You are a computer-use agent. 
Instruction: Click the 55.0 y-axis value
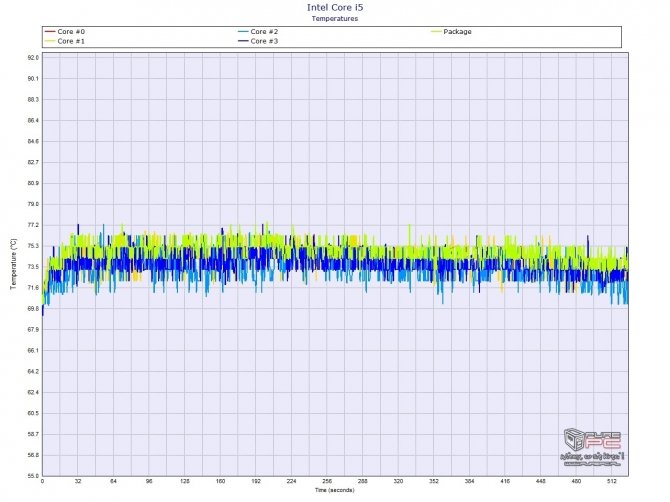point(33,476)
